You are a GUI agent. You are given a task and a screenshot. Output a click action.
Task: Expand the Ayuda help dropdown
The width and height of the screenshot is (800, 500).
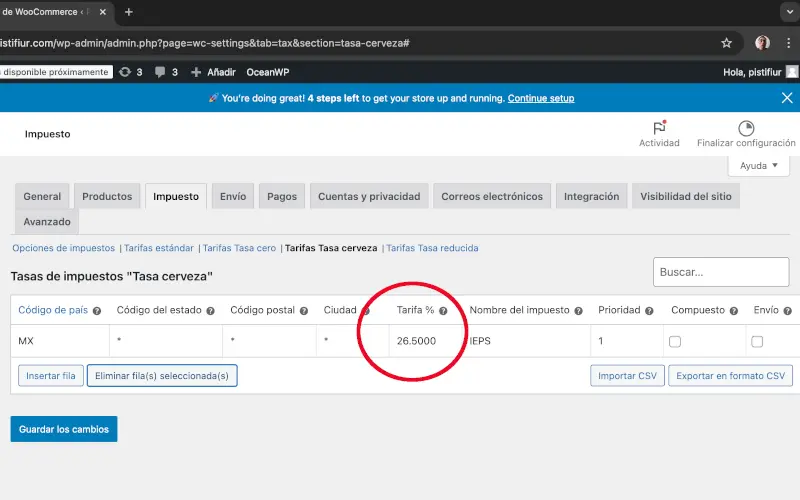click(759, 165)
